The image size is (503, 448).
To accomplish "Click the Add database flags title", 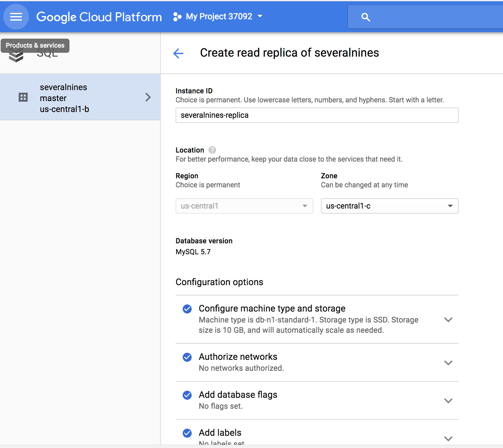I will point(238,395).
